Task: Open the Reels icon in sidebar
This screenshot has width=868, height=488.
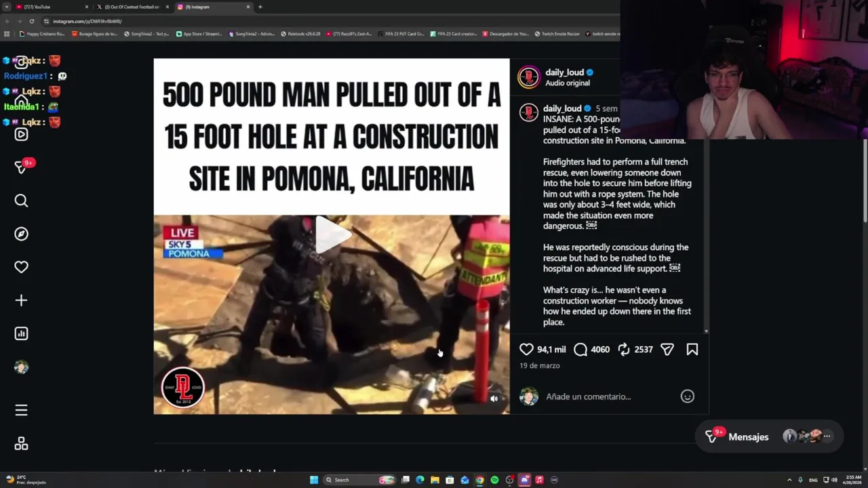Action: 21,134
